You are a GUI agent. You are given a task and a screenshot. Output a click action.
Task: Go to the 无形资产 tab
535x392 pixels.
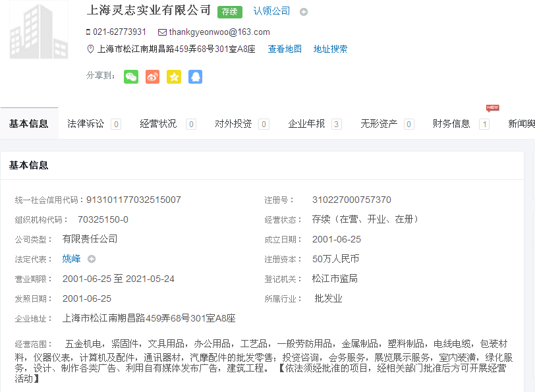(379, 124)
